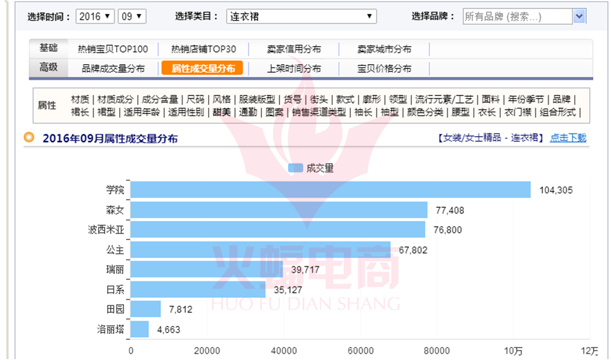Click the brand search dropdown arrow
The width and height of the screenshot is (611, 364).
tap(580, 16)
